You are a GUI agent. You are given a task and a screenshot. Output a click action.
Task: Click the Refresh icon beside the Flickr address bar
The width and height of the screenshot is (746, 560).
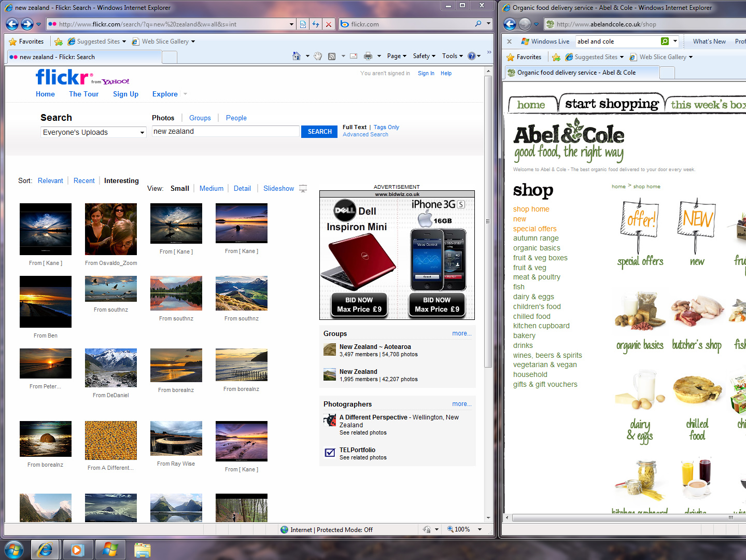click(x=316, y=24)
